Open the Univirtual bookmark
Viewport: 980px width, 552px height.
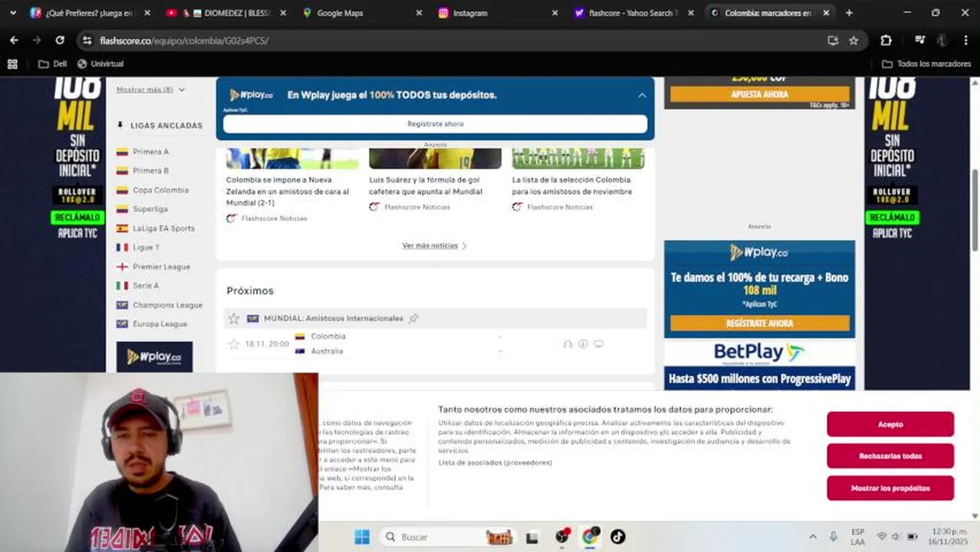coord(100,64)
